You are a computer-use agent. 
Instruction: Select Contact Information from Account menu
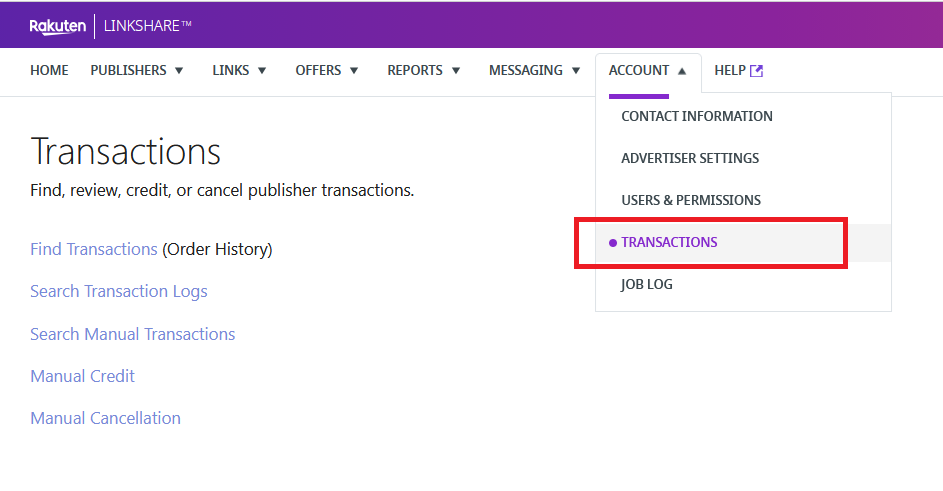[696, 116]
